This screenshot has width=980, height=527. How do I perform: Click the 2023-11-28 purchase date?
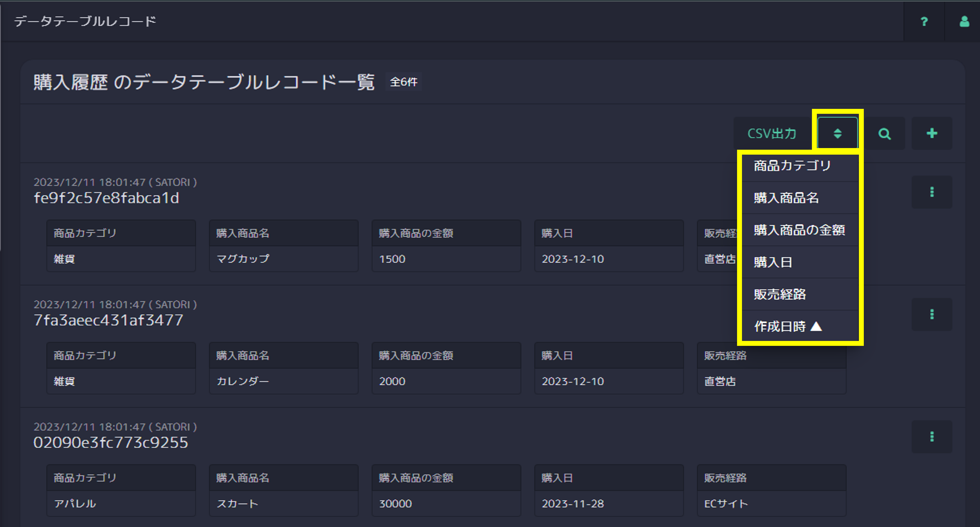pyautogui.click(x=573, y=504)
